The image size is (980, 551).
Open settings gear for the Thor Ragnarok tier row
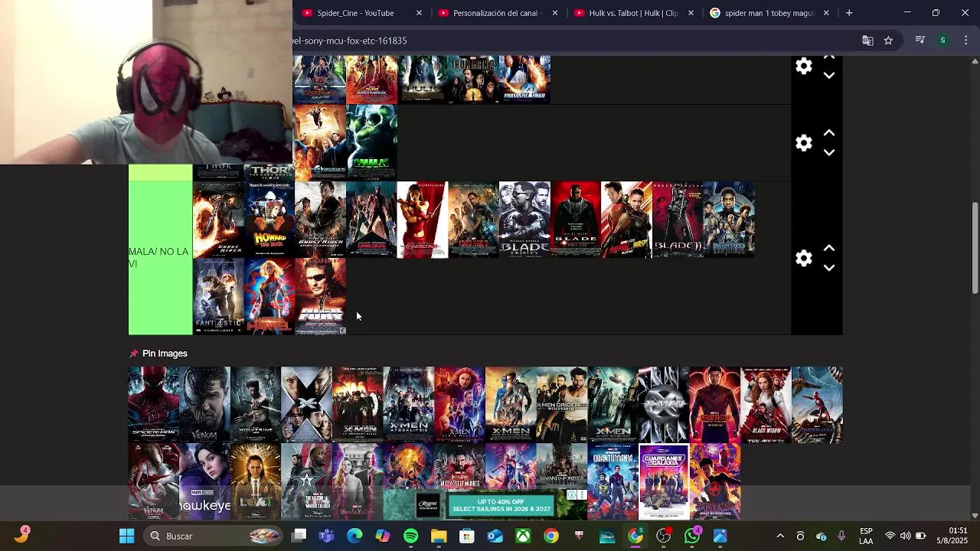pyautogui.click(x=803, y=67)
